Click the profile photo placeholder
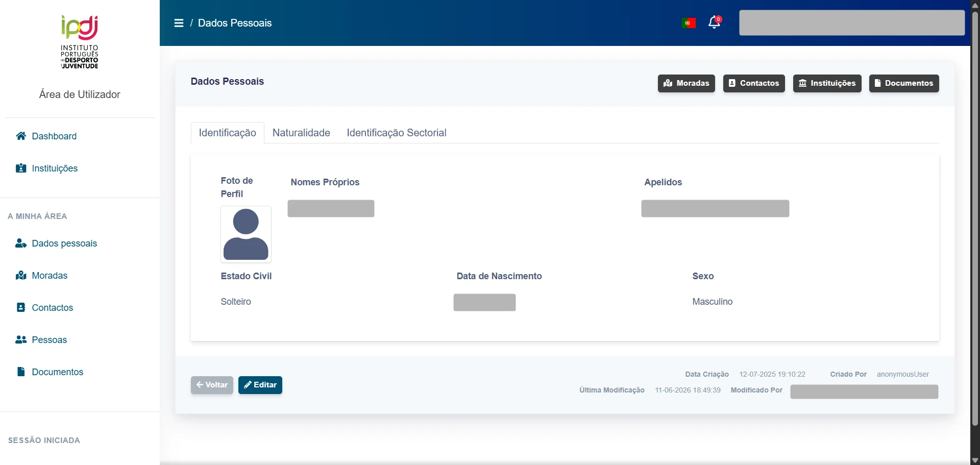Screen dimensions: 980x465 coord(246,234)
